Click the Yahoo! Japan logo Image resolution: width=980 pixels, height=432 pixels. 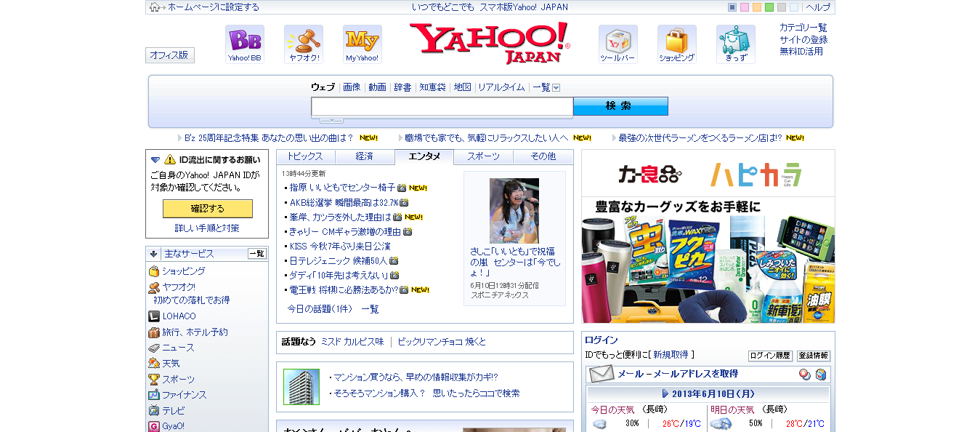(490, 43)
